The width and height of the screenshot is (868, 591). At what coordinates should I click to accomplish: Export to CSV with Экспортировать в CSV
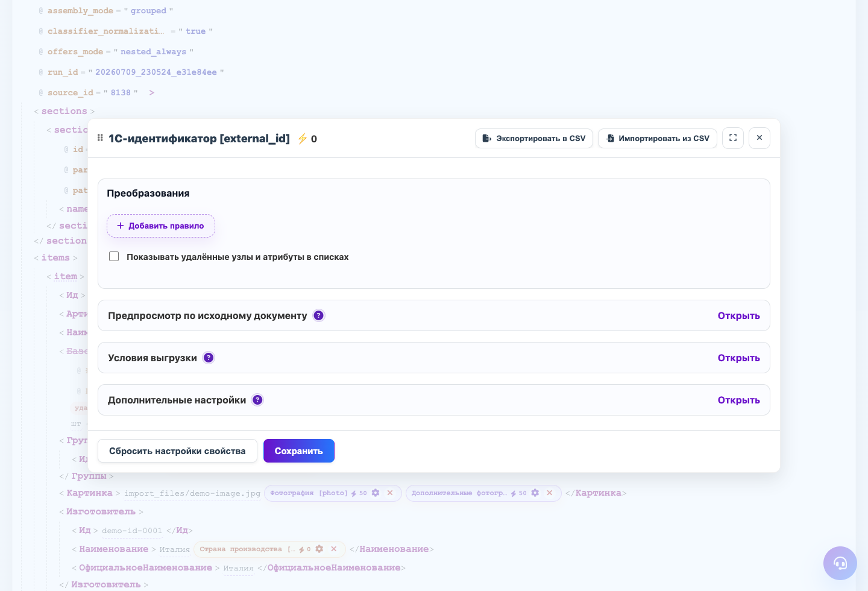tap(534, 138)
